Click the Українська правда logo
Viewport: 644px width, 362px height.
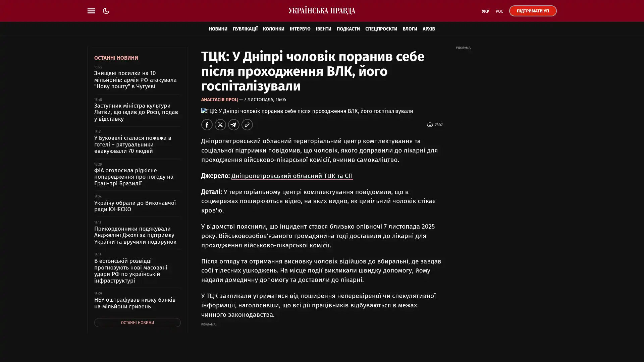[x=322, y=11]
